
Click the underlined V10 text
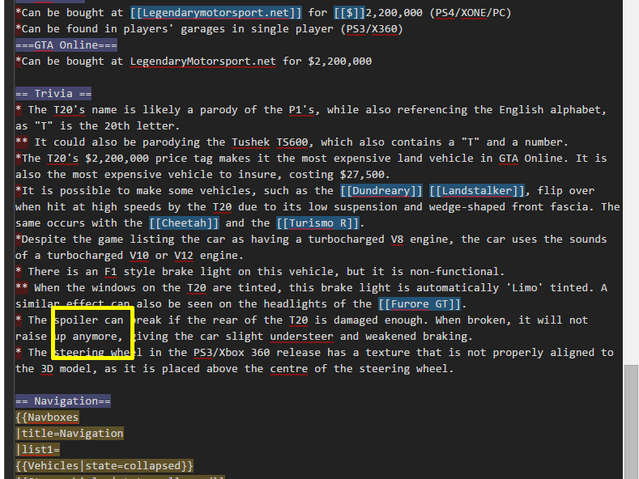(x=139, y=255)
